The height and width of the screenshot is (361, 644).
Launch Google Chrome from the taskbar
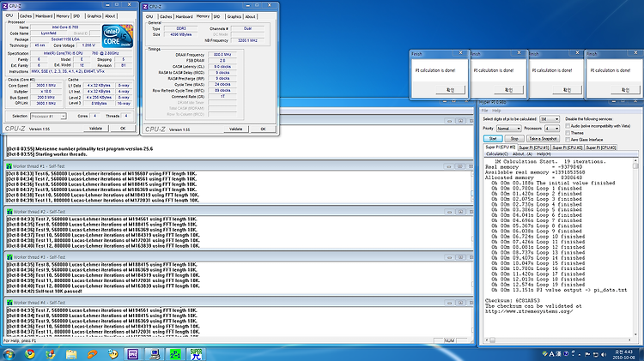tap(29, 354)
